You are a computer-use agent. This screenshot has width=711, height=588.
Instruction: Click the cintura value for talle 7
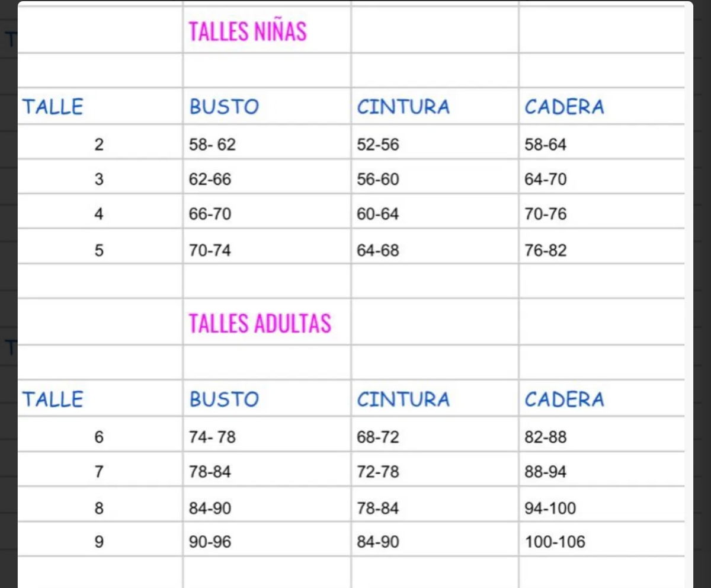[x=378, y=472]
